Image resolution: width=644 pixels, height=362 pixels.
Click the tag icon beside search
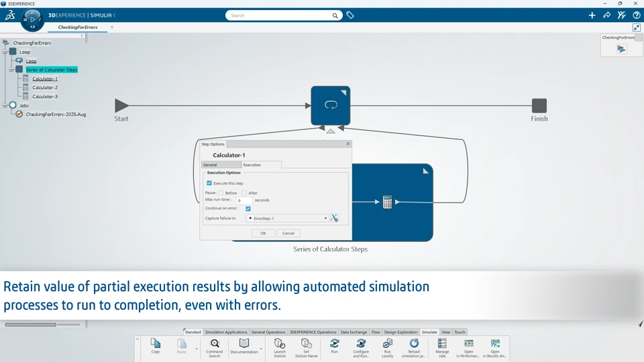[350, 15]
